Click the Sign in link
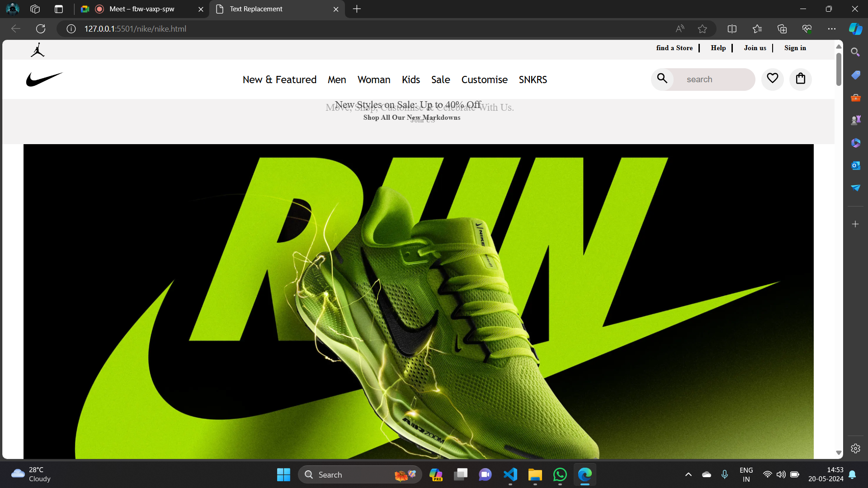 tap(795, 48)
